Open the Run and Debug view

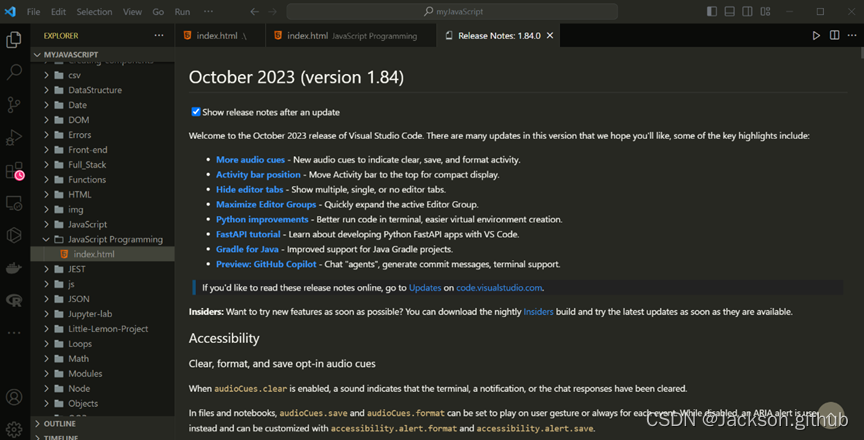tap(14, 137)
